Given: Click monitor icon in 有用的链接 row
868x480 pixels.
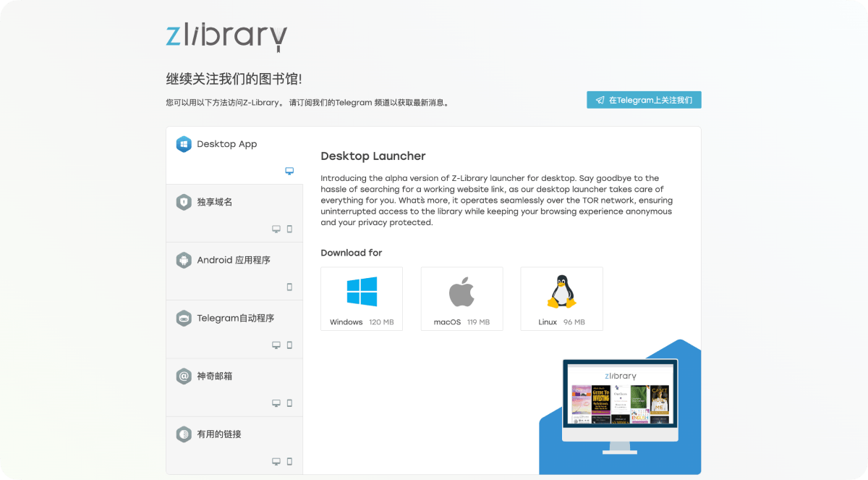Looking at the screenshot, I should (x=276, y=461).
